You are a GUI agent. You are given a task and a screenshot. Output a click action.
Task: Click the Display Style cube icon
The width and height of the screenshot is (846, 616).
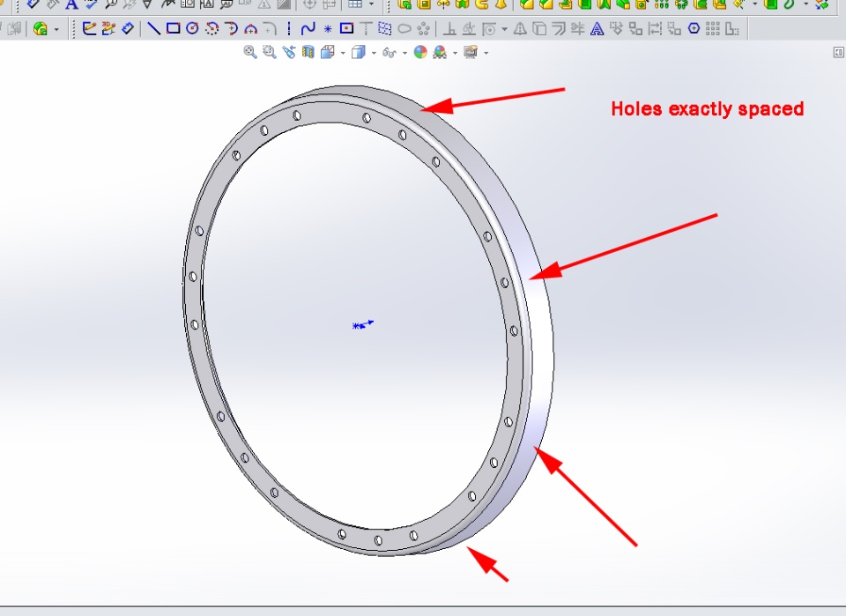point(358,52)
